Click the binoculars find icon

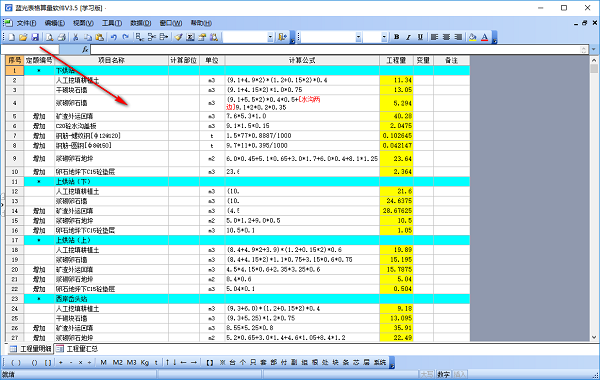(x=214, y=37)
